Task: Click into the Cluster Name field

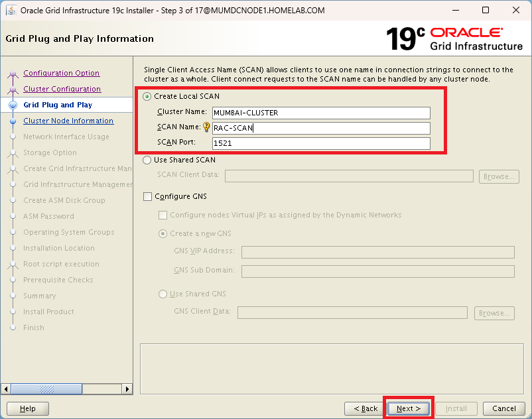Action: (321, 113)
